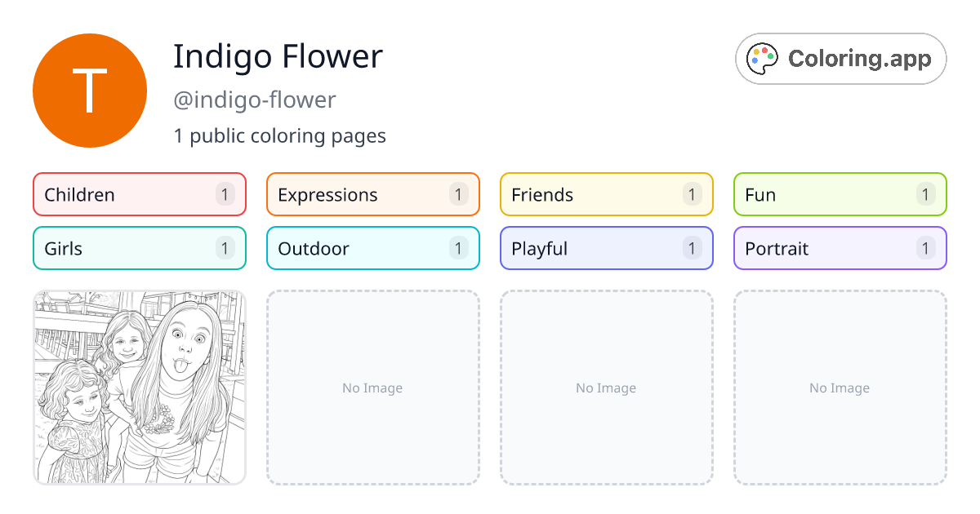Visit the Coloring.app link

coord(840,58)
